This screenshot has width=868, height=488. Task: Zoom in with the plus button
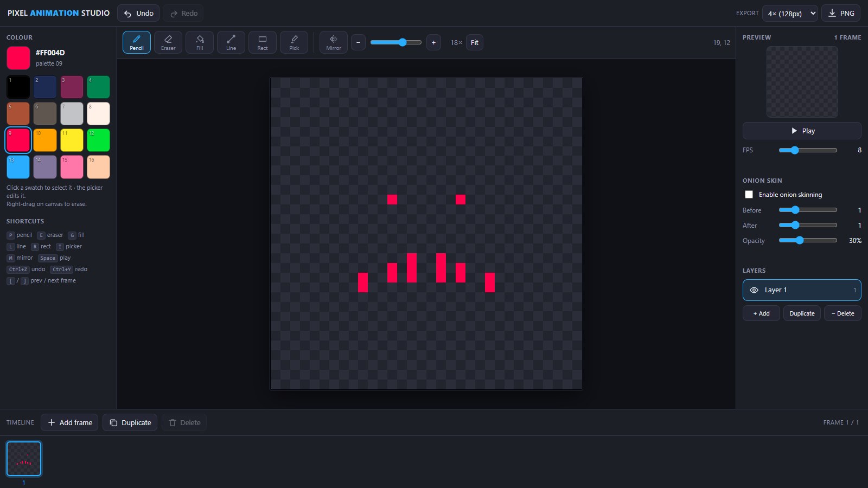pyautogui.click(x=433, y=42)
